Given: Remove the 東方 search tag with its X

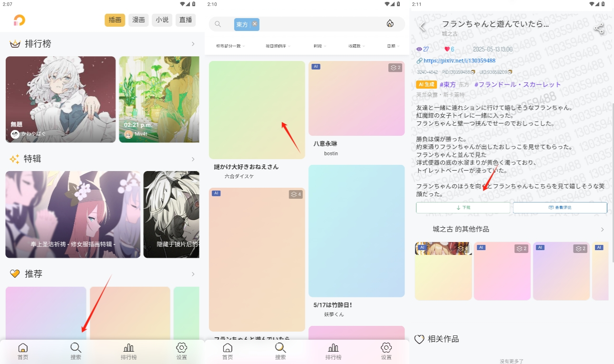Looking at the screenshot, I should click(x=255, y=24).
